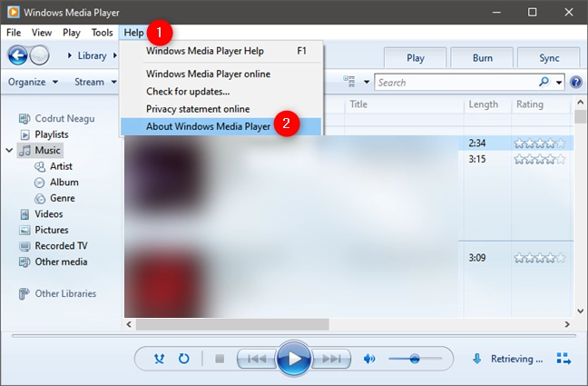Expand the breadcrumb arrow before Library
This screenshot has width=588, height=386.
70,55
